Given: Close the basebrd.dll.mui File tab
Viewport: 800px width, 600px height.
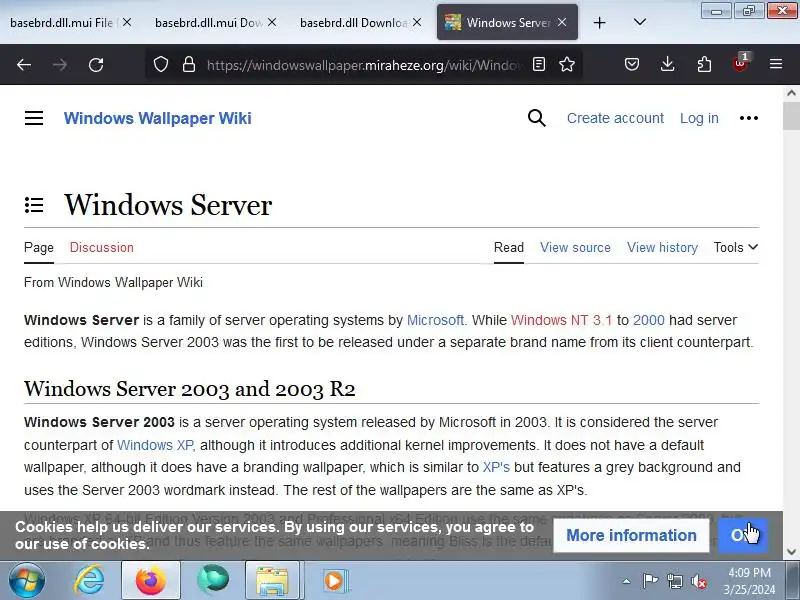Looking at the screenshot, I should 127,22.
